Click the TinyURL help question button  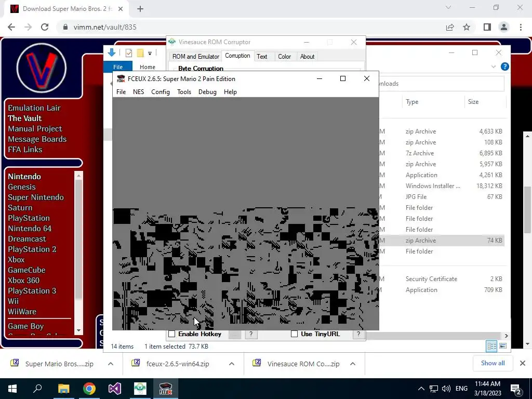(x=358, y=334)
